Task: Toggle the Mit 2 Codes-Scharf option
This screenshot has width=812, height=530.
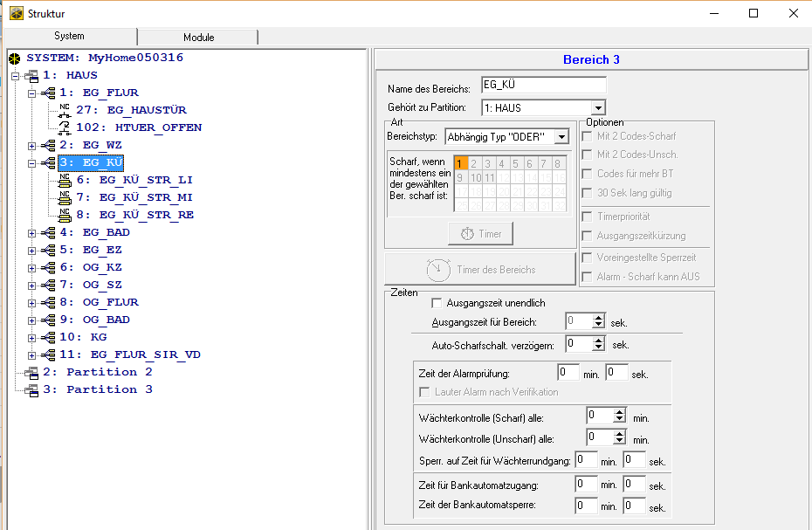Action: (x=587, y=136)
